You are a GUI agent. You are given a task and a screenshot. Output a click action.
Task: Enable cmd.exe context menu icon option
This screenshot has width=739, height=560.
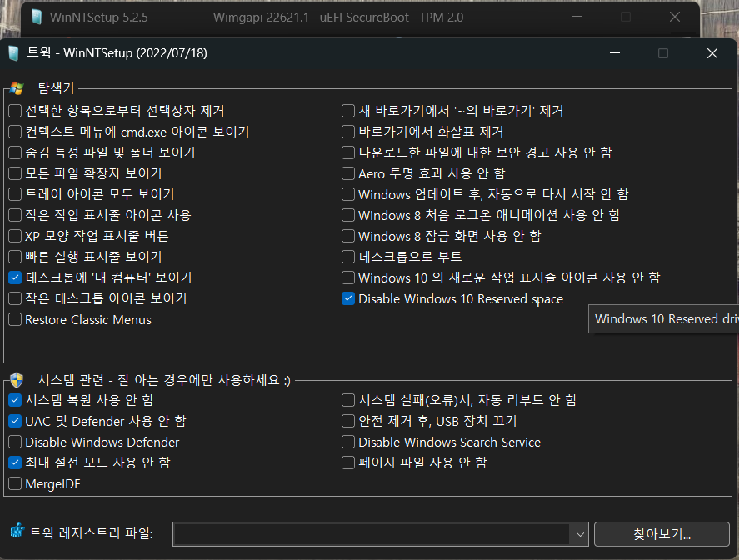click(x=15, y=132)
